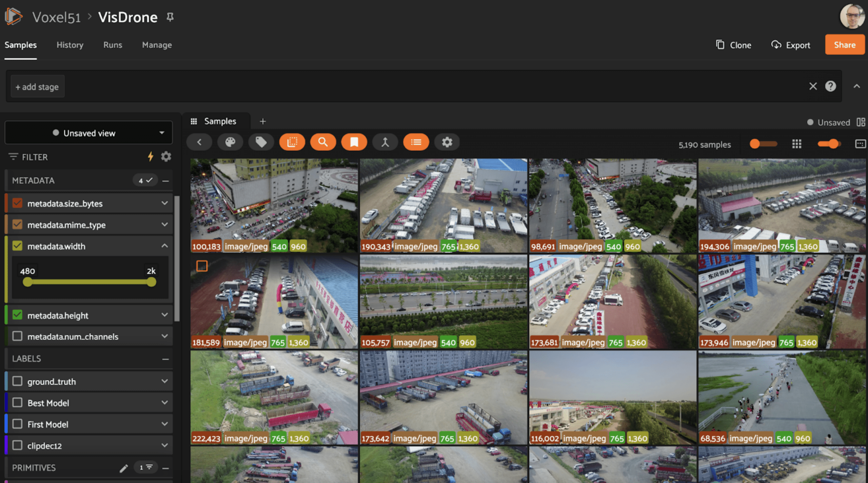
Task: Collapse the METADATA group
Action: 165,181
